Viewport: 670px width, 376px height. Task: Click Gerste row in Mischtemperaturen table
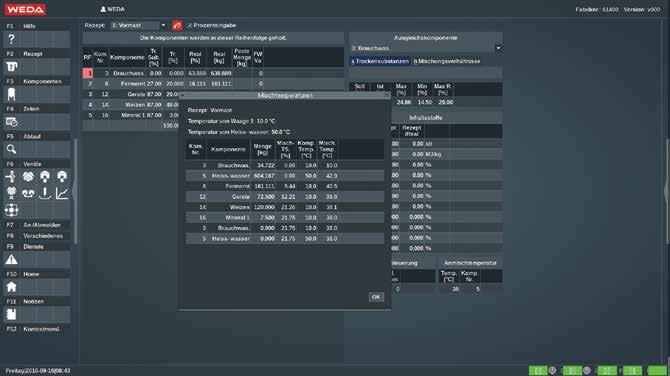pyautogui.click(x=285, y=197)
